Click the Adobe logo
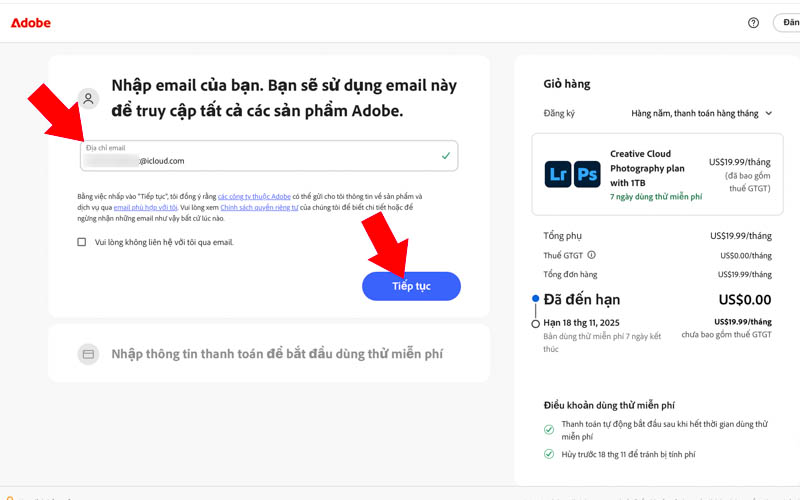This screenshot has width=800, height=500. coord(31,23)
